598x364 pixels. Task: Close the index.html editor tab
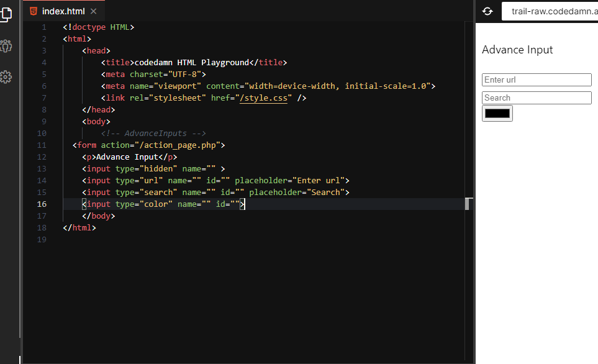pyautogui.click(x=94, y=11)
